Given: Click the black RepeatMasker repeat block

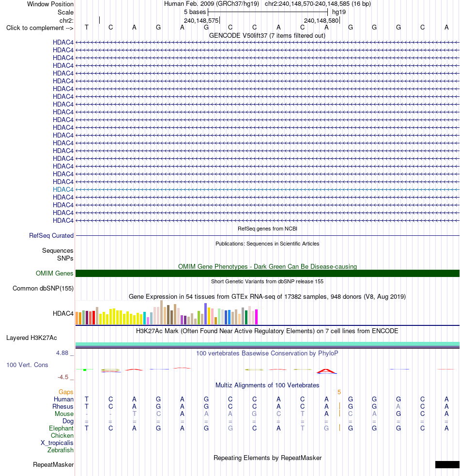Looking at the screenshot, I should pos(447,464).
